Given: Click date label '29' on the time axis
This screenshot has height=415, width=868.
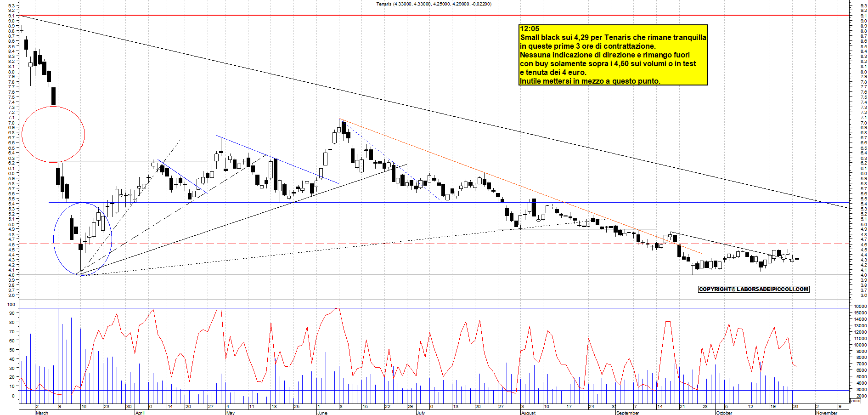Looking at the screenshot, I should click(x=410, y=407).
